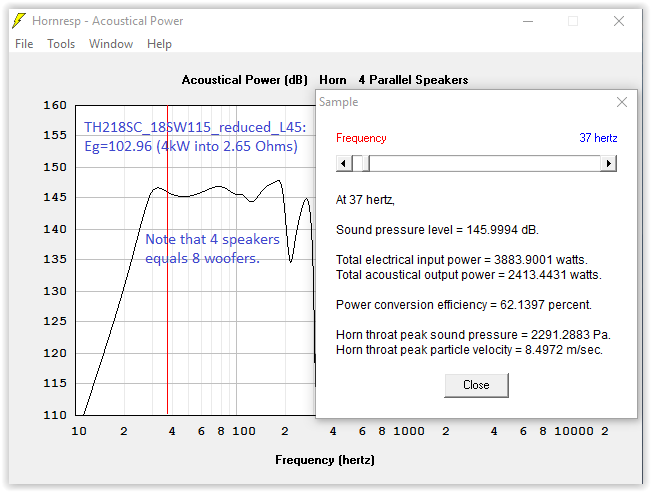This screenshot has height=492, width=651.
Task: Click 'Eg=102.96 (4kW into 2.65 Ohms)' annotation
Action: click(191, 146)
